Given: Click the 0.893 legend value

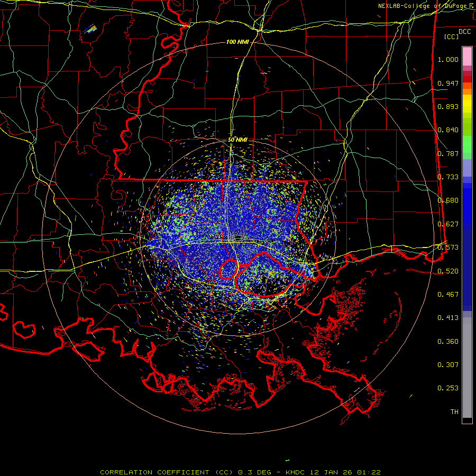Looking at the screenshot, I should coord(448,106).
